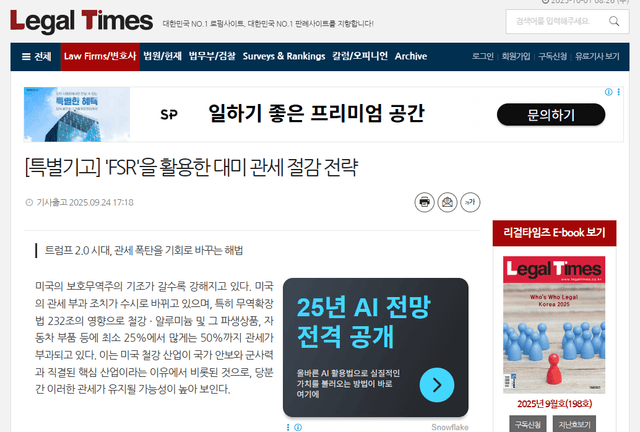Email the article via envelope icon

[x=447, y=202]
